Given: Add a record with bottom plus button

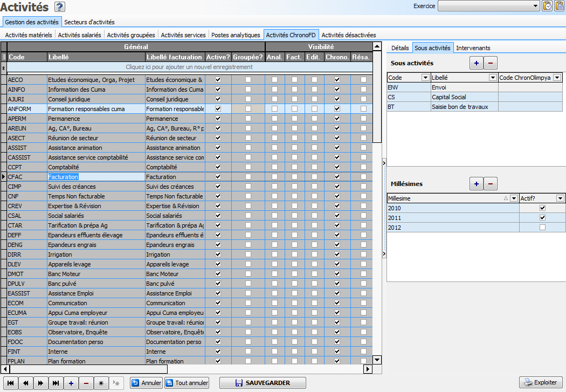Looking at the screenshot, I should coord(71,383).
